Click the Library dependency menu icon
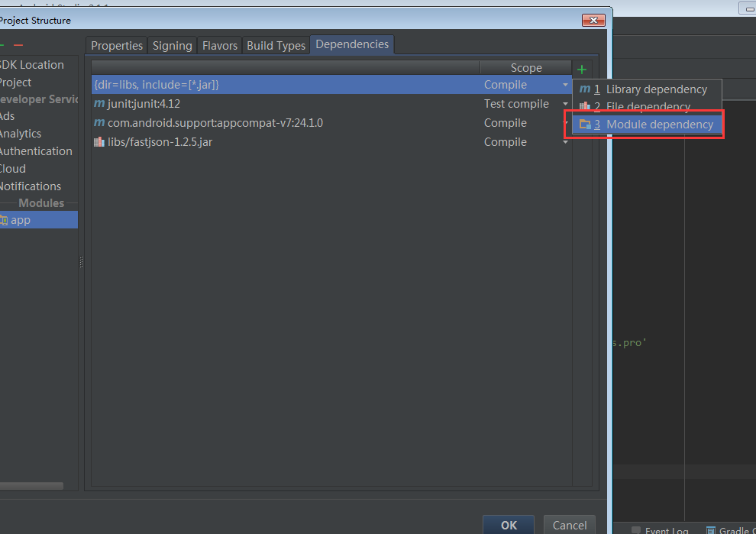 point(585,89)
